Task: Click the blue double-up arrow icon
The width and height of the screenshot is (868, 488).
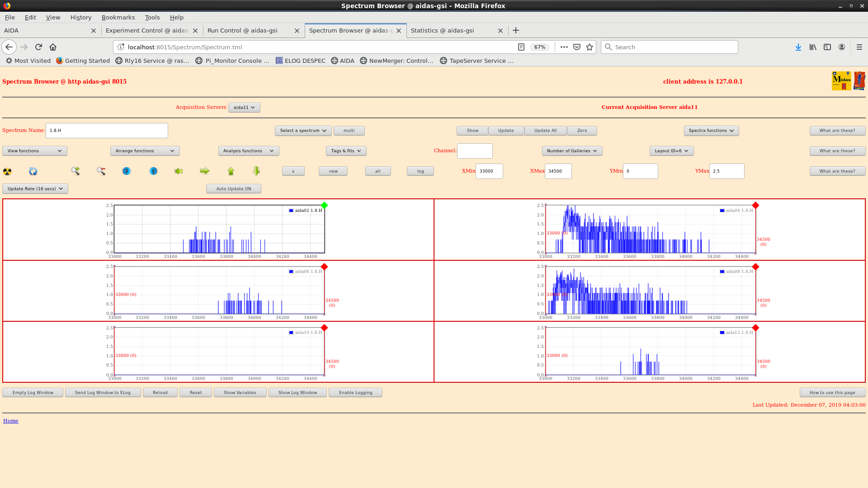Action: tap(154, 171)
